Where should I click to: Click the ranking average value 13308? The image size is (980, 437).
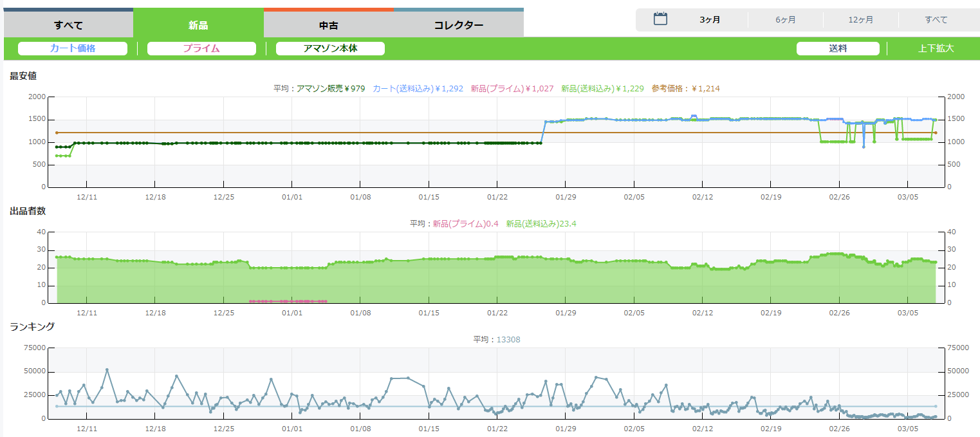coord(508,340)
